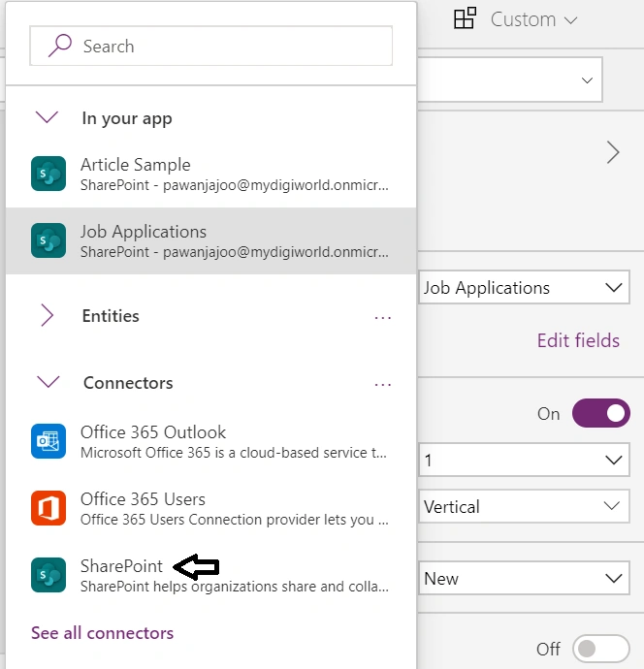Open Connectors more options ellipsis
The height and width of the screenshot is (669, 644).
click(x=383, y=384)
